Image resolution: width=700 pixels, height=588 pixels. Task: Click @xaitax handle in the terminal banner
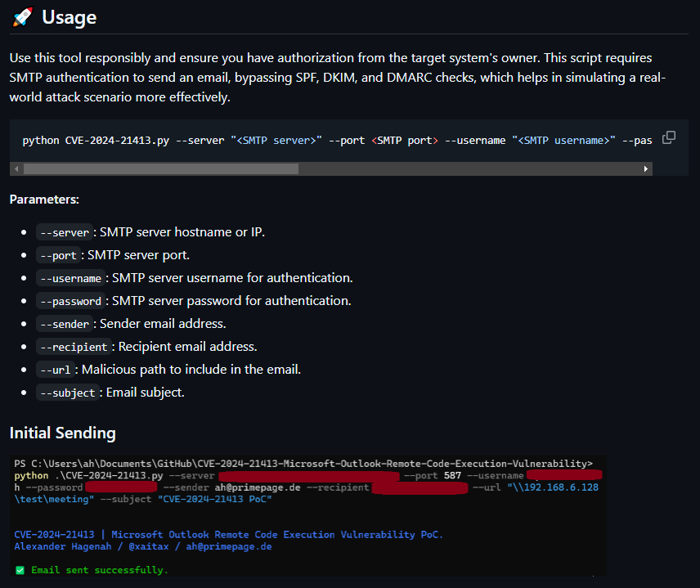coord(149,546)
